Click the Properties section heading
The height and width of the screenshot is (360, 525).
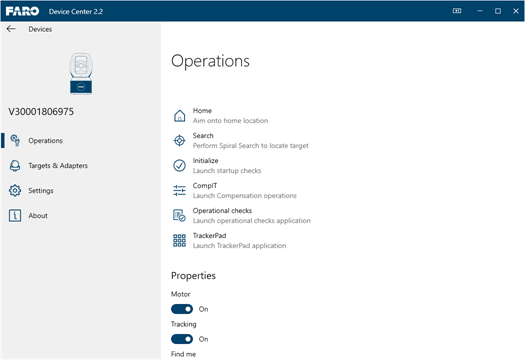pos(194,276)
